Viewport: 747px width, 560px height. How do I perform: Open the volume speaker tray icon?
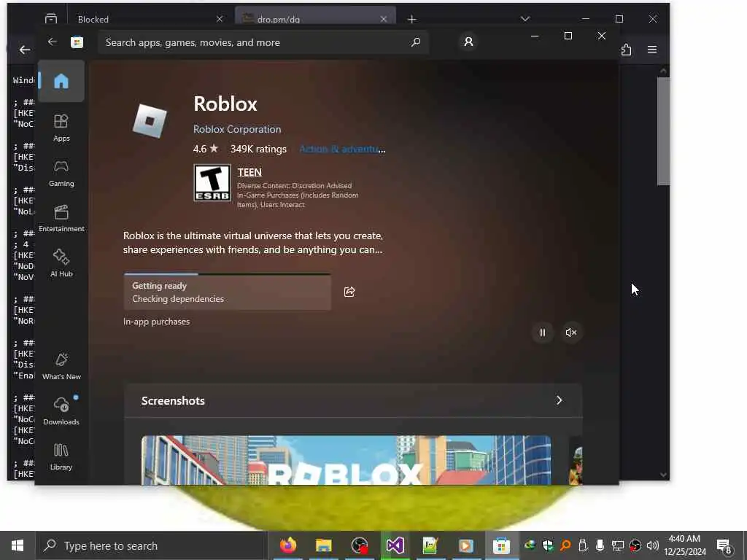tap(653, 545)
